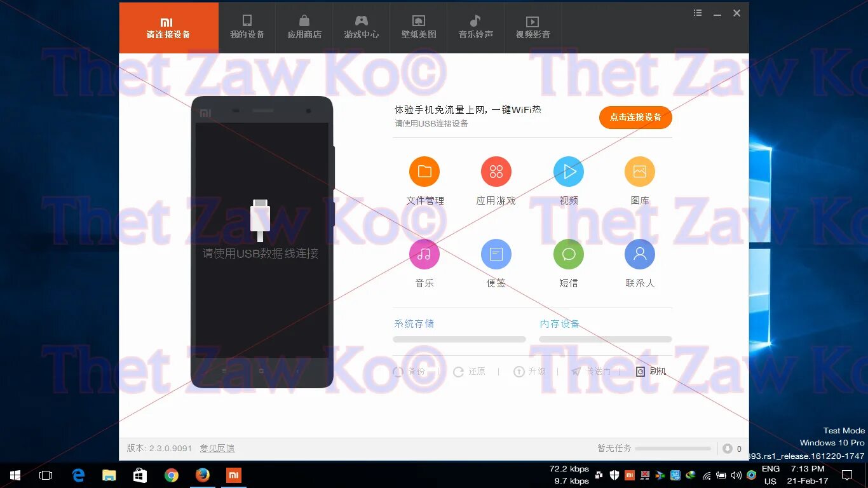
Task: Click the 版本: 2.3.0.9091 version text
Action: click(159, 448)
